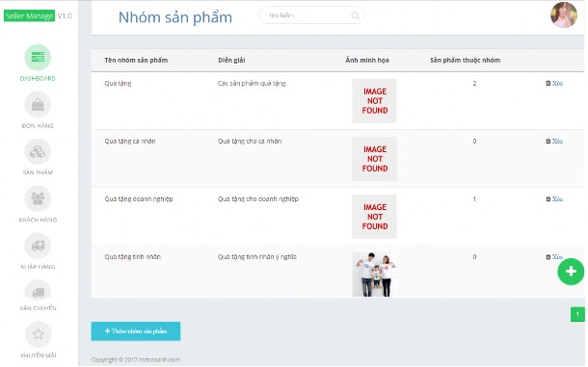Open the Khách hàng people icon

click(38, 198)
